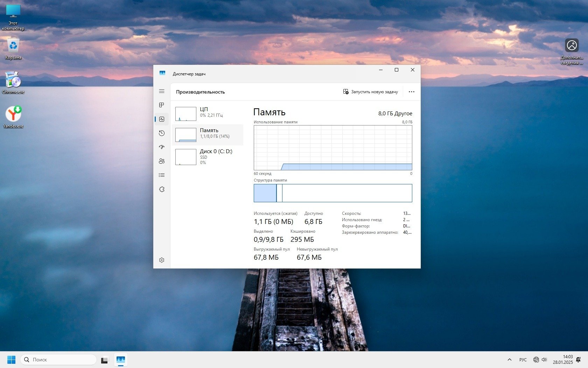
Task: Open the three-dots more options menu
Action: click(411, 92)
